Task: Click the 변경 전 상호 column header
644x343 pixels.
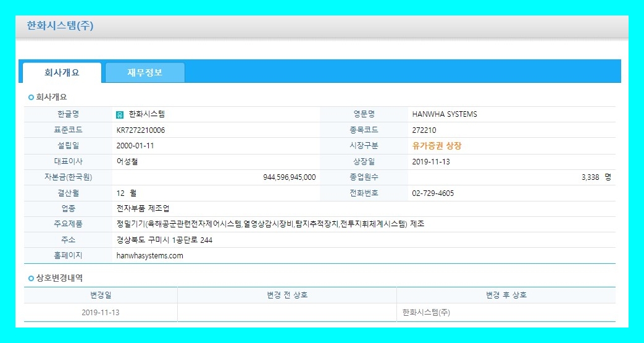Action: (x=287, y=295)
